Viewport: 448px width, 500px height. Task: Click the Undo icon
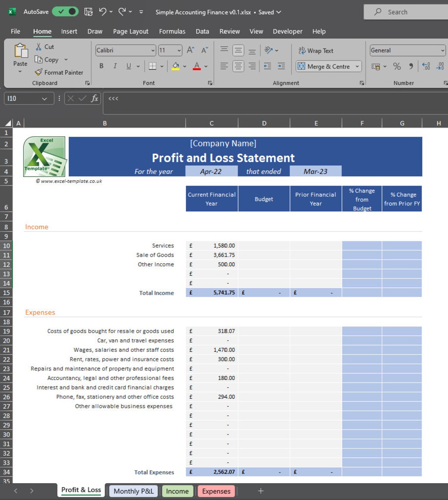(102, 12)
